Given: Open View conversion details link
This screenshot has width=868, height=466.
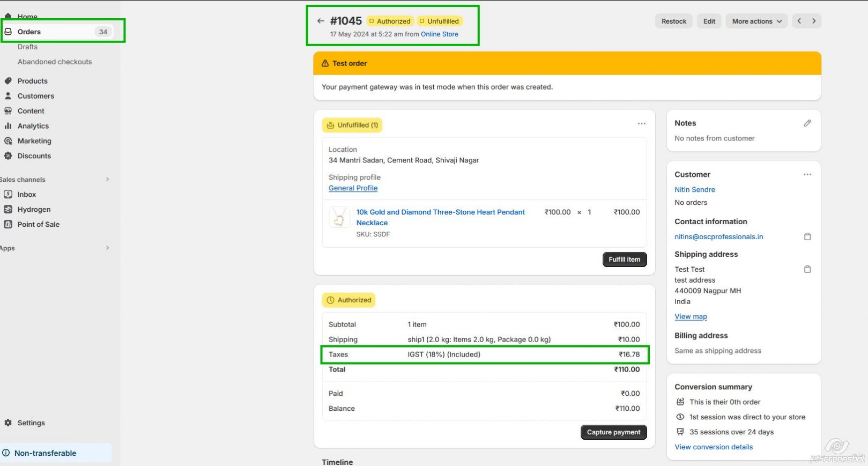Looking at the screenshot, I should (713, 447).
